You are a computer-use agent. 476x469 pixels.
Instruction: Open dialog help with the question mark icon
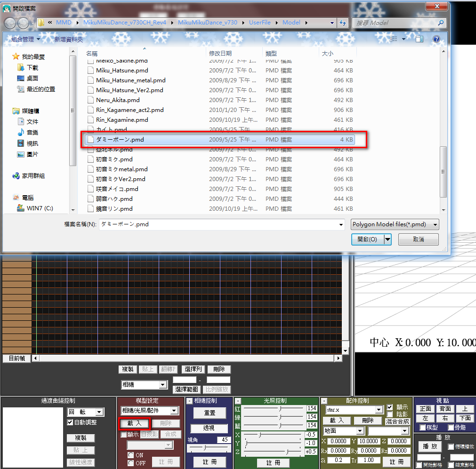click(436, 39)
